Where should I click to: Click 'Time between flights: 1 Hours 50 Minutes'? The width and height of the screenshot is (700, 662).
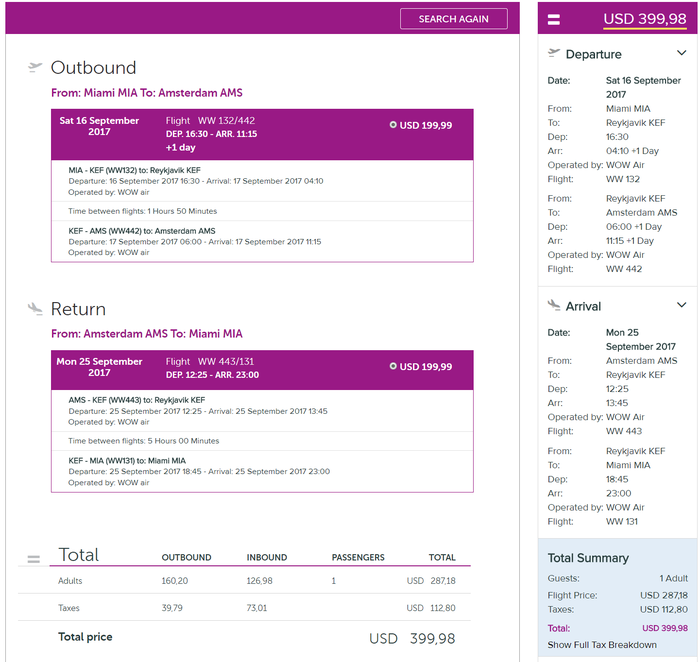(142, 211)
